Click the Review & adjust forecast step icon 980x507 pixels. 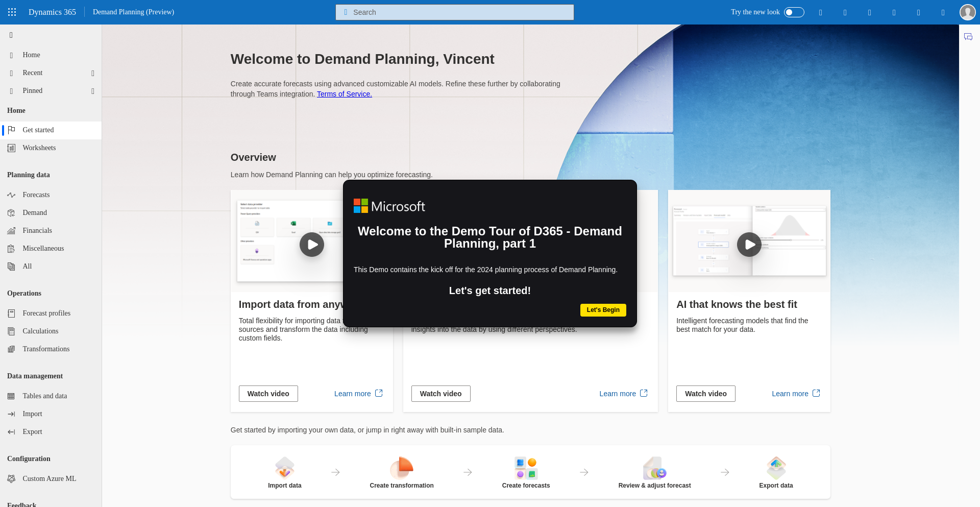pyautogui.click(x=655, y=467)
